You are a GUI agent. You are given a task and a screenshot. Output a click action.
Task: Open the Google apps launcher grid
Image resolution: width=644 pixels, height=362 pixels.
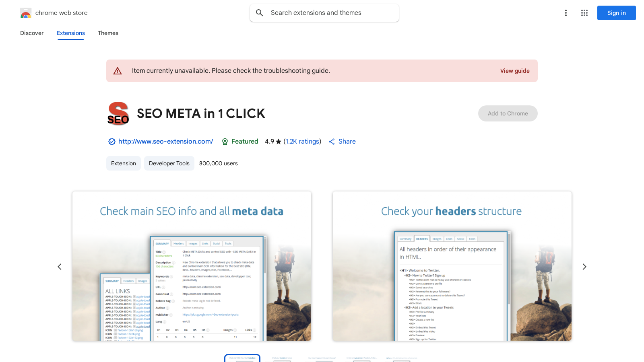(x=584, y=13)
